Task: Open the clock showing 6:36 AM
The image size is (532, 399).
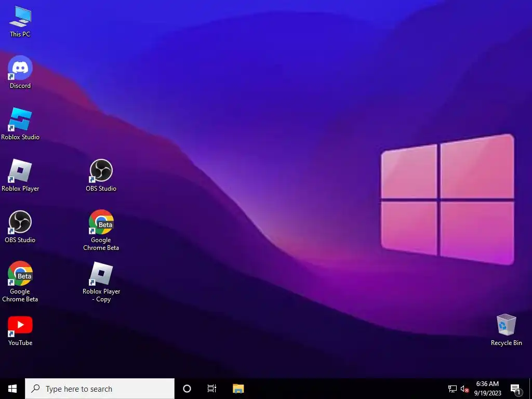Action: tap(487, 389)
